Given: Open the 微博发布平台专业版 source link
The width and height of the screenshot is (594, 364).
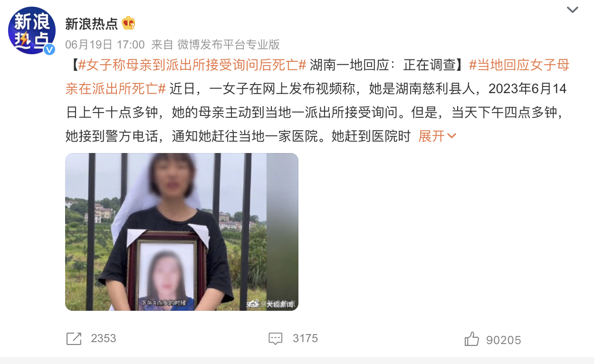Looking at the screenshot, I should click(229, 45).
